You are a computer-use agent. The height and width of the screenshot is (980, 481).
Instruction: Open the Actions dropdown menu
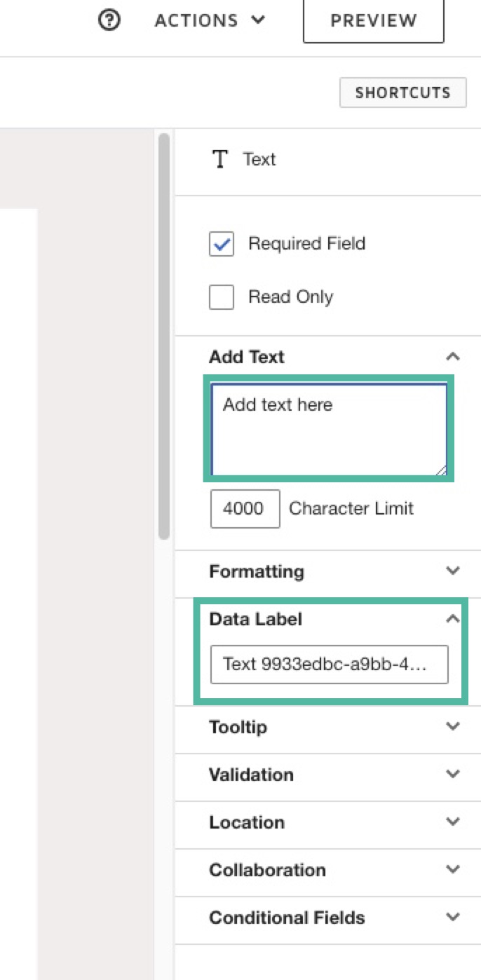(210, 21)
